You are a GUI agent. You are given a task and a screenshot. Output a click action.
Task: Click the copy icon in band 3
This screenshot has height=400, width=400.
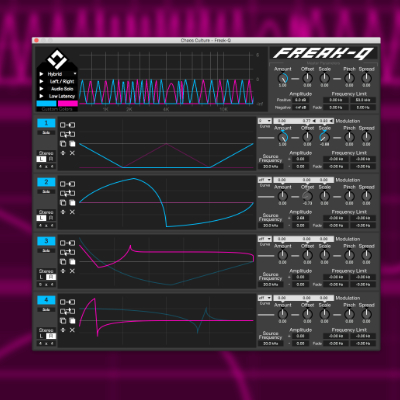point(63,262)
